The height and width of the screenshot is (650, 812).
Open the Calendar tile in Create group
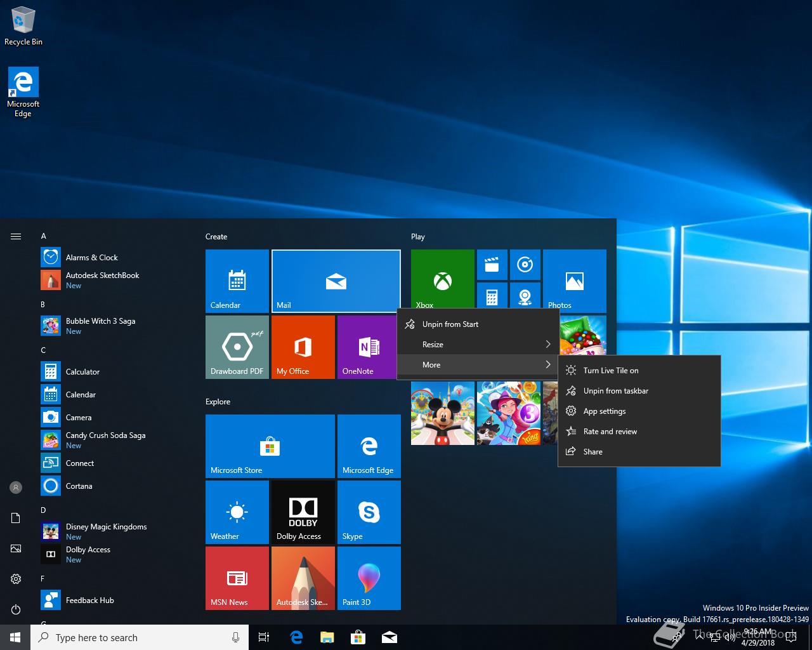click(x=237, y=281)
